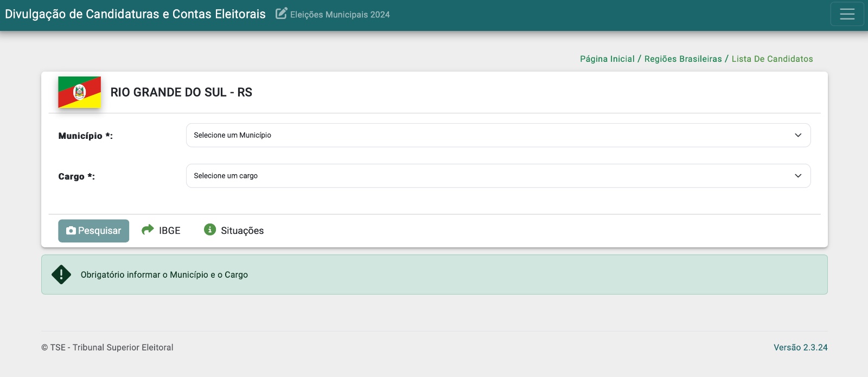Image resolution: width=868 pixels, height=377 pixels.
Task: Click the Rio Grande do Sul flag
Action: [x=80, y=92]
